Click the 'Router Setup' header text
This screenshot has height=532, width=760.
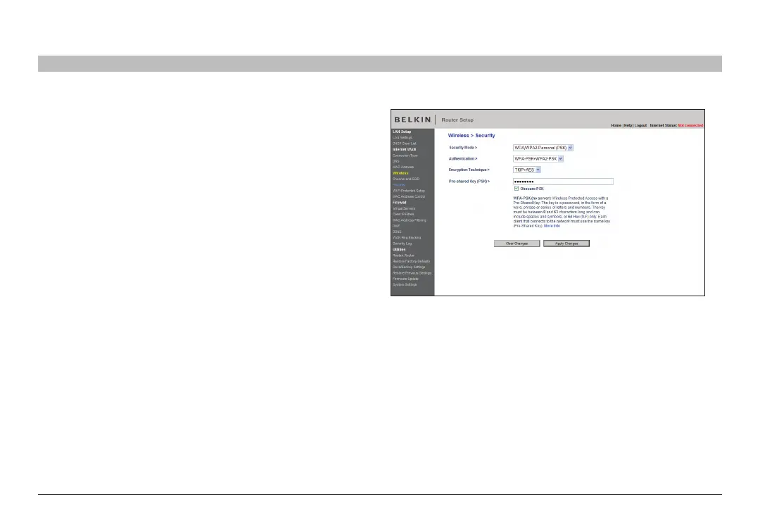[x=457, y=120]
